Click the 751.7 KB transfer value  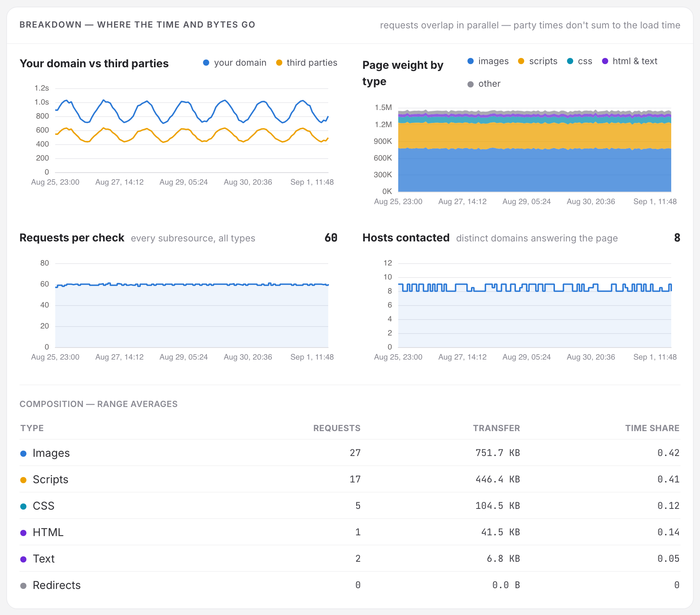pyautogui.click(x=498, y=453)
